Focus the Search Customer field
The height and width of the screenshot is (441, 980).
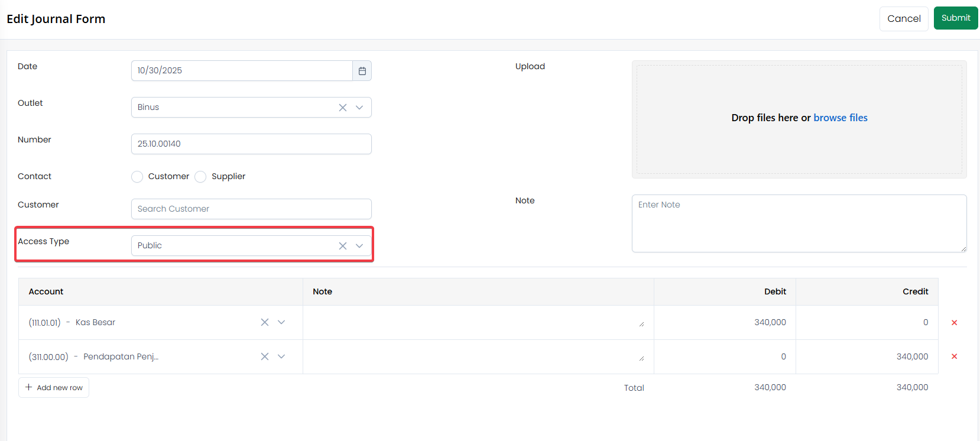point(251,209)
